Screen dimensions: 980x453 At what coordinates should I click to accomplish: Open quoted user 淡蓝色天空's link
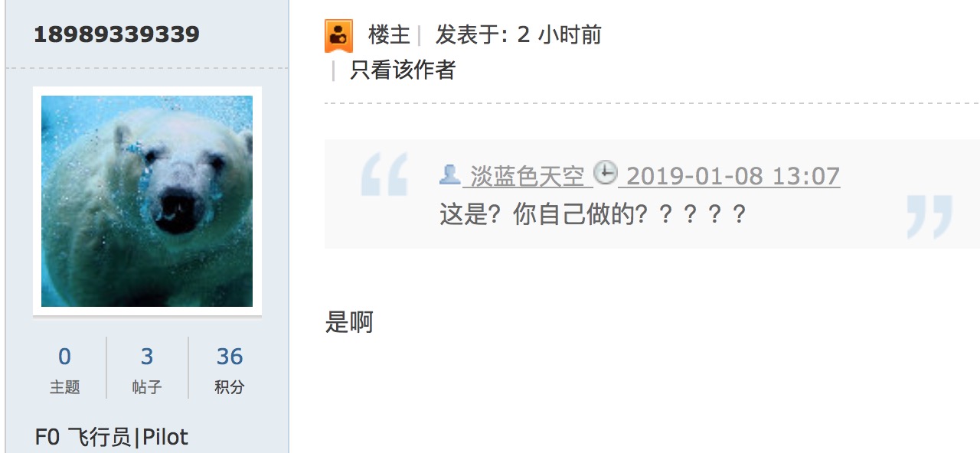coord(527,177)
